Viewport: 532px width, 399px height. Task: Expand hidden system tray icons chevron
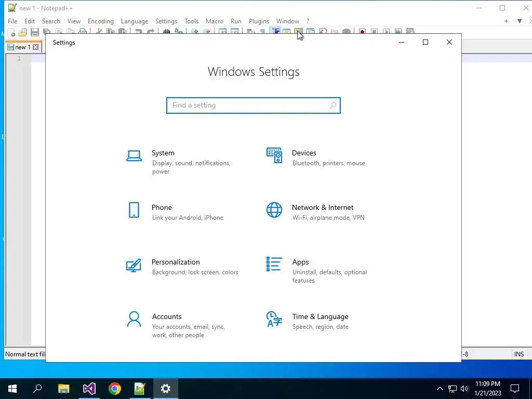[440, 389]
